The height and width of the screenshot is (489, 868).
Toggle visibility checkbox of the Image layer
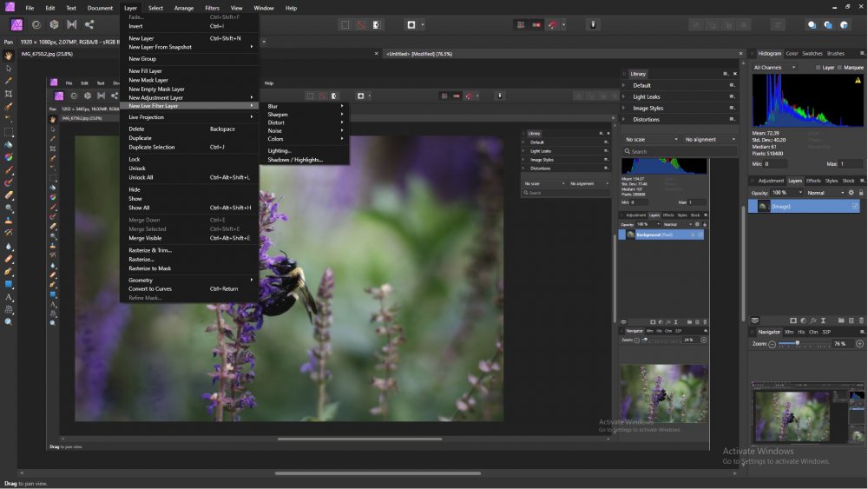click(855, 206)
